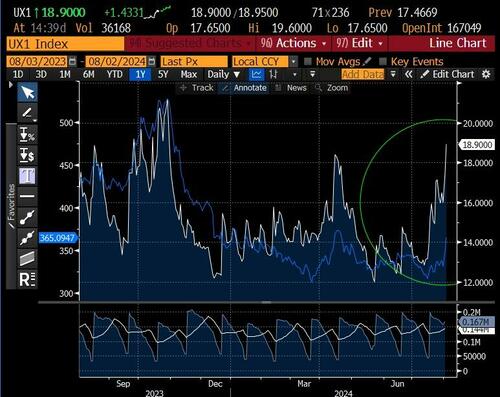Enable the Key Events checkbox
This screenshot has width=500, height=397.
tap(383, 62)
